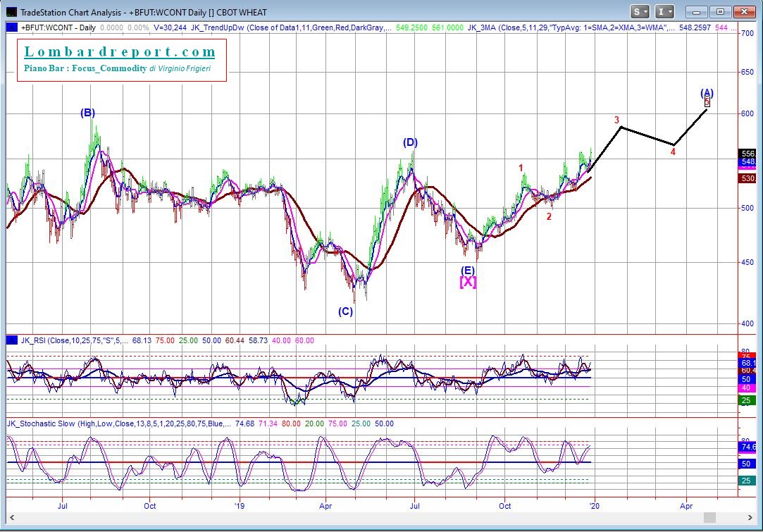Click the blue icon beside JK_RSI label
Viewport: 763px width, 532px height.
tap(11, 340)
